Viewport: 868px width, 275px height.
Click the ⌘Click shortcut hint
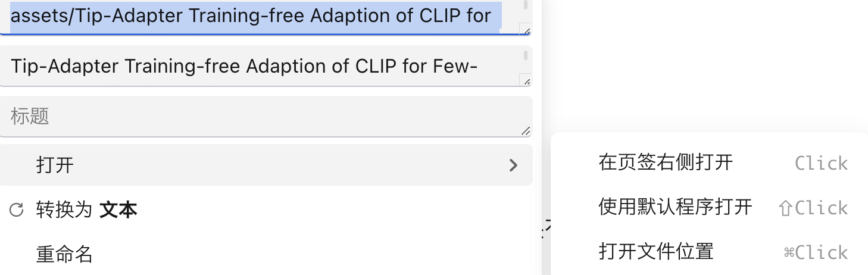coord(816,252)
